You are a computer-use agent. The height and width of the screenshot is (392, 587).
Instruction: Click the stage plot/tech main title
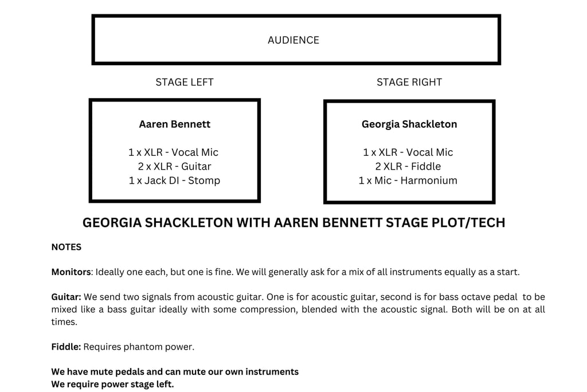pyautogui.click(x=293, y=223)
